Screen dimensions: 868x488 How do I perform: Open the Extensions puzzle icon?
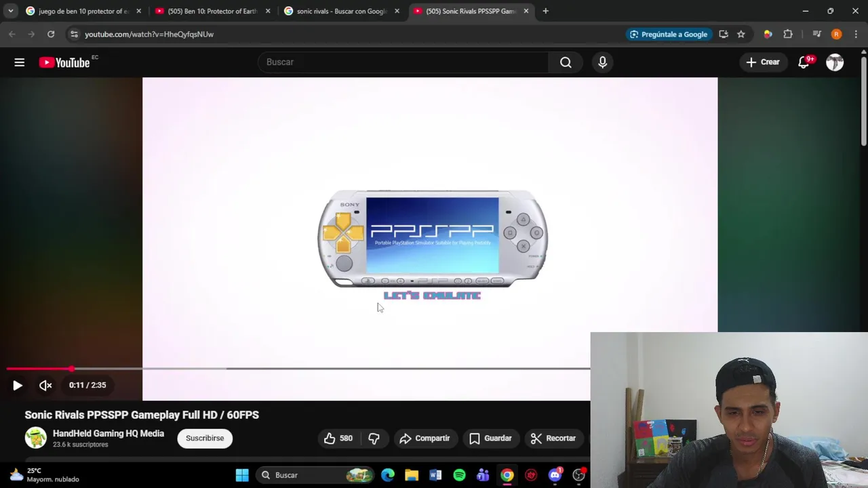click(x=788, y=34)
